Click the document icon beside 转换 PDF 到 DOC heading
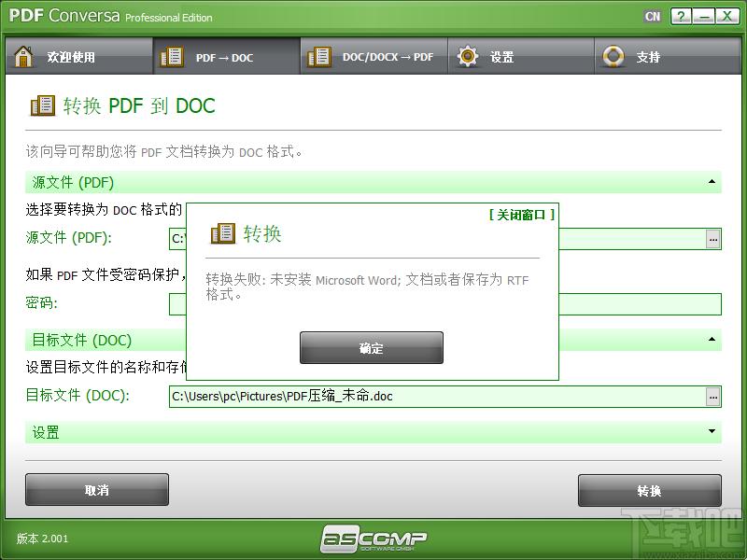747x560 pixels. [x=43, y=105]
